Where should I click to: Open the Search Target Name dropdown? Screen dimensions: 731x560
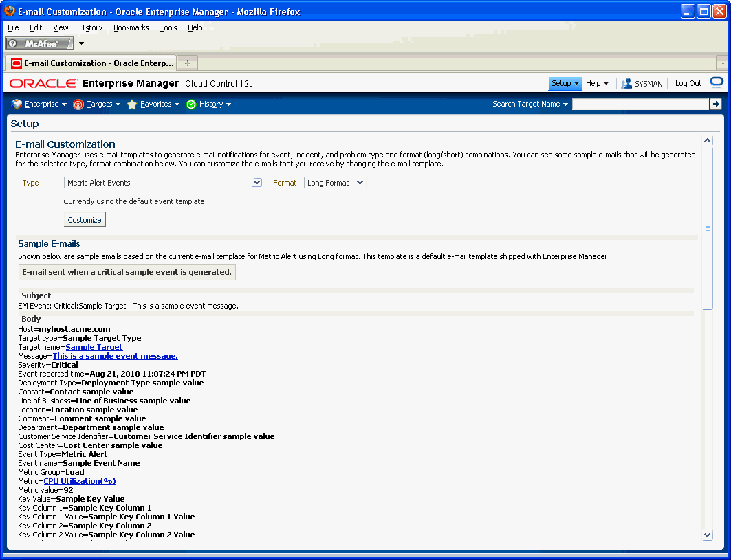point(530,104)
